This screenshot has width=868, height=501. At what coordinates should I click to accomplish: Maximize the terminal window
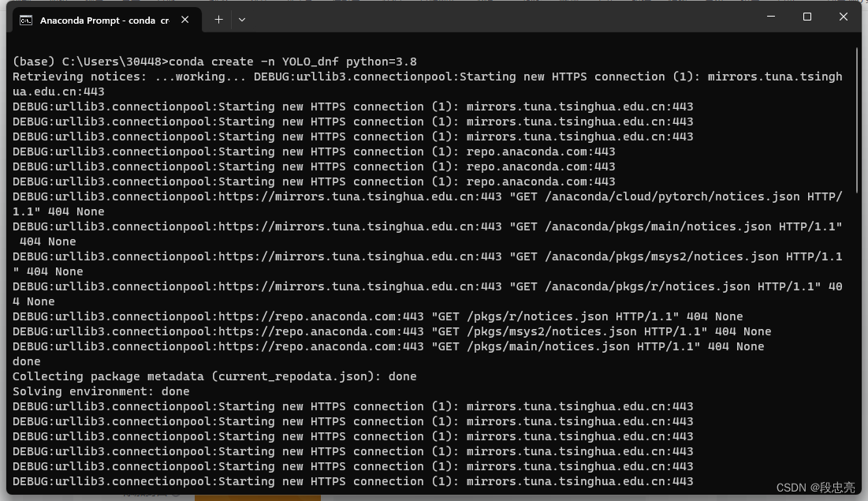tap(807, 17)
